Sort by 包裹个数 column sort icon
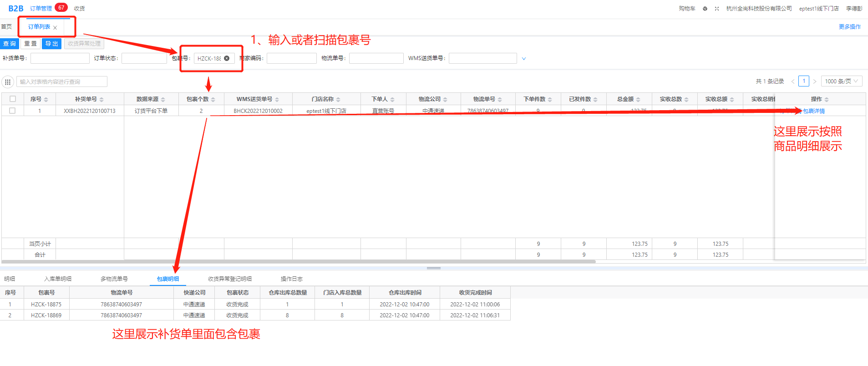 pyautogui.click(x=213, y=100)
